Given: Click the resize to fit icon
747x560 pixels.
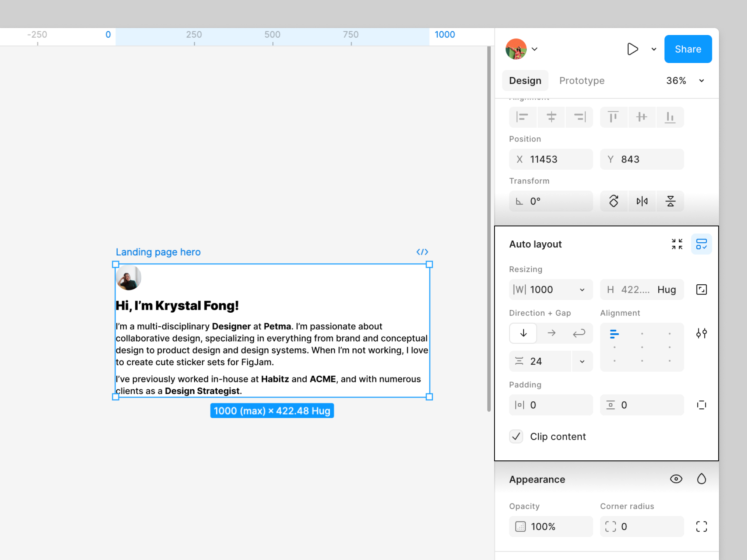Looking at the screenshot, I should (701, 290).
